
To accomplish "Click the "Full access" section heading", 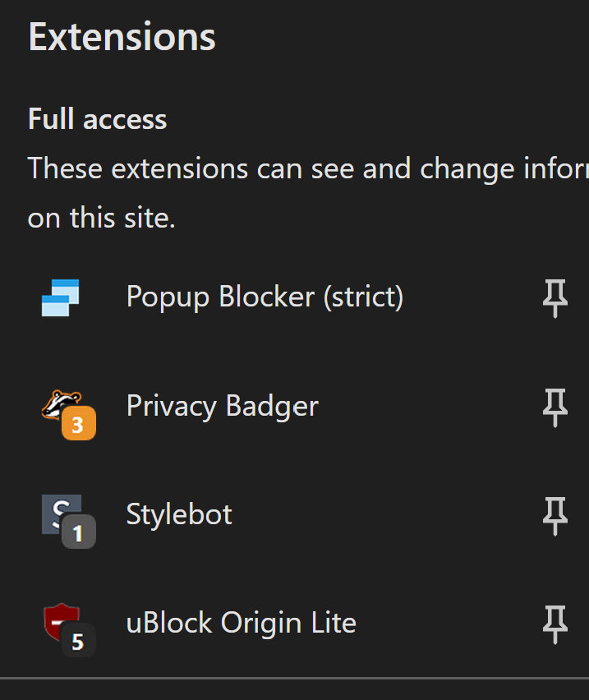I will [97, 120].
